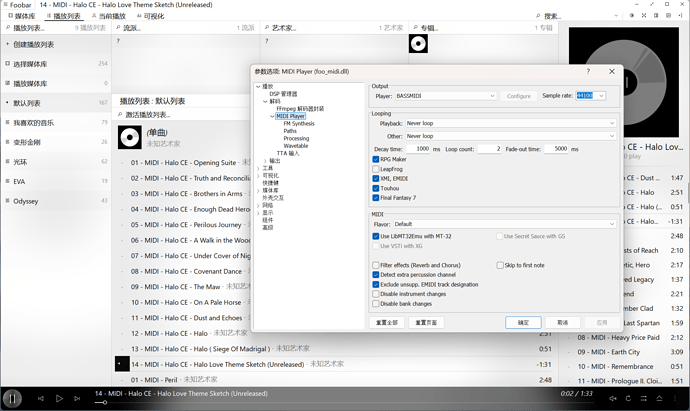This screenshot has width=690, height=411.
Task: Click the 艺术家 filter search icon
Action: (x=267, y=28)
